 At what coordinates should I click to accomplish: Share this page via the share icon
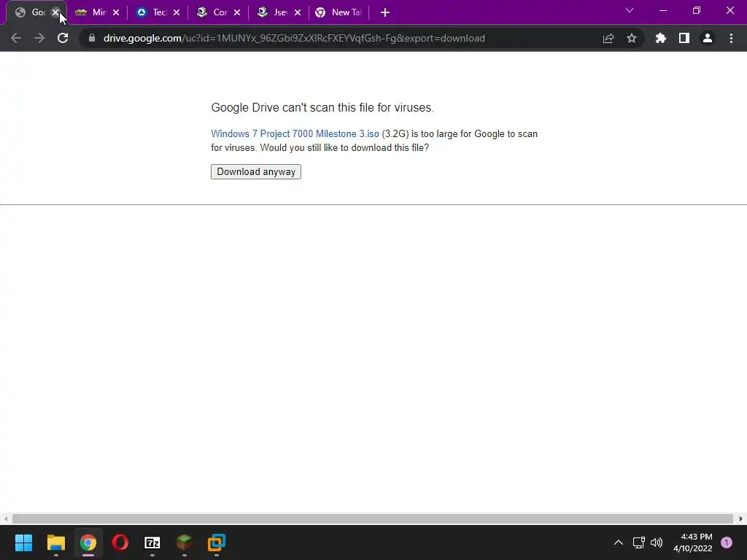(x=608, y=38)
